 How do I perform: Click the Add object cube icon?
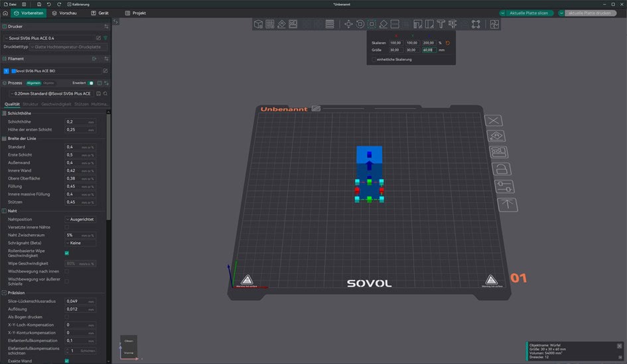coord(259,25)
